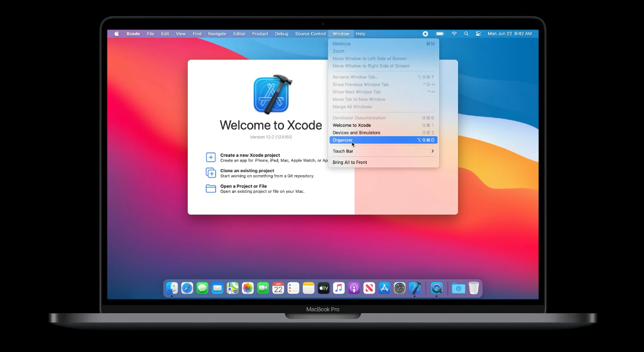This screenshot has height=352, width=644.
Task: Click the menu bar clock Mon Jun 22 9:42 AM
Action: [509, 34]
